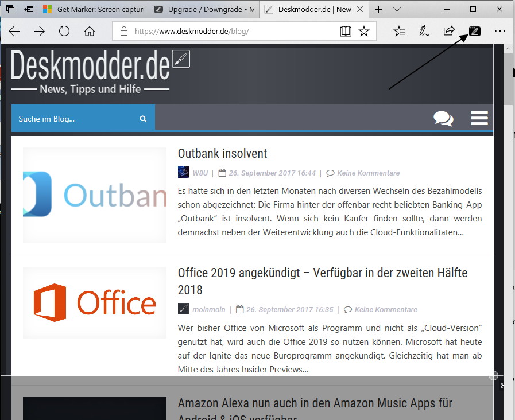This screenshot has width=515, height=420.
Task: Open author moinmoin profile link
Action: 209,309
